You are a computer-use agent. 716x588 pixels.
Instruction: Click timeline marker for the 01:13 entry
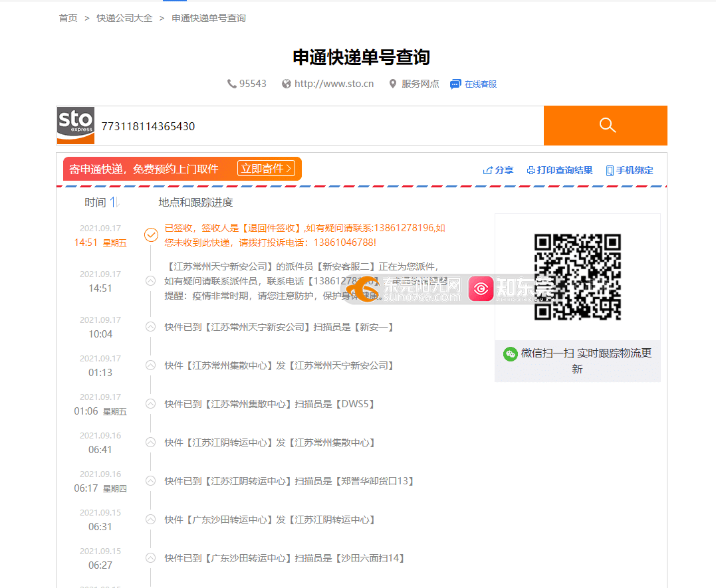click(x=151, y=365)
